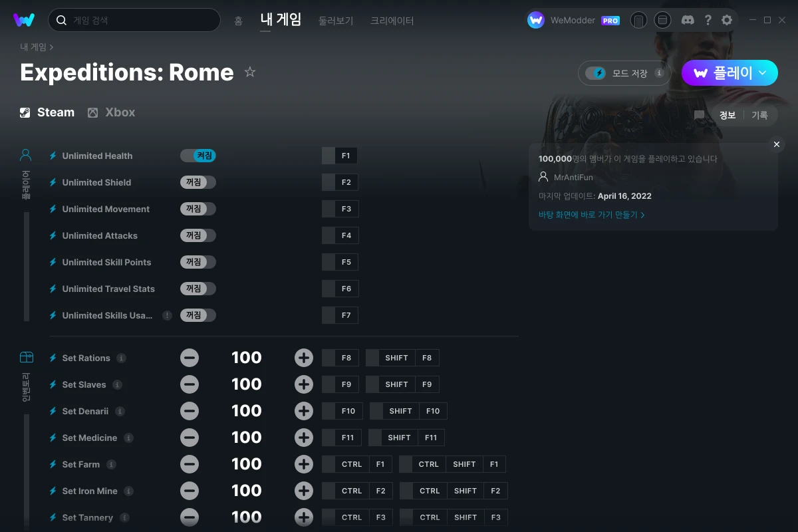The height and width of the screenshot is (532, 798).
Task: Click the Set Medicine value 100
Action: 247,438
